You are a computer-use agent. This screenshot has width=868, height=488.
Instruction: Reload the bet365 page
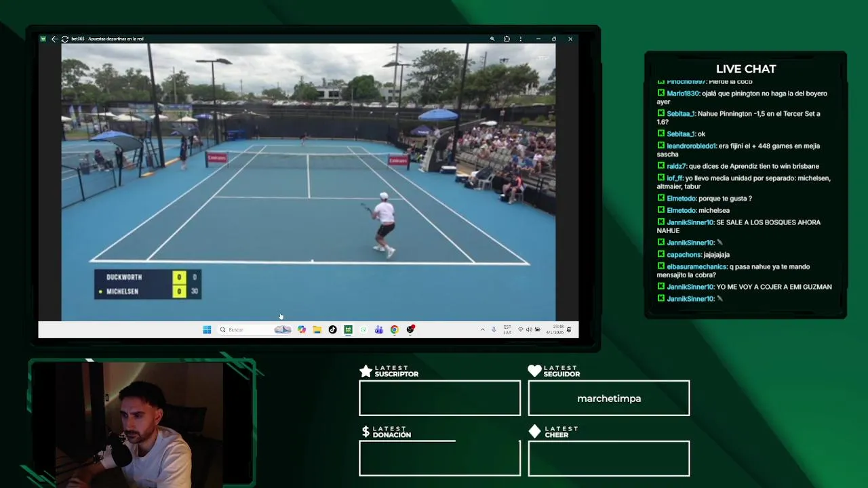coord(64,39)
